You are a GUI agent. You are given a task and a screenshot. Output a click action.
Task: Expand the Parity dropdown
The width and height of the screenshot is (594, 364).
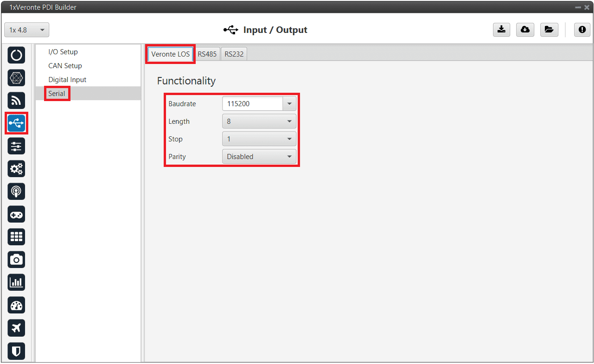click(x=259, y=157)
